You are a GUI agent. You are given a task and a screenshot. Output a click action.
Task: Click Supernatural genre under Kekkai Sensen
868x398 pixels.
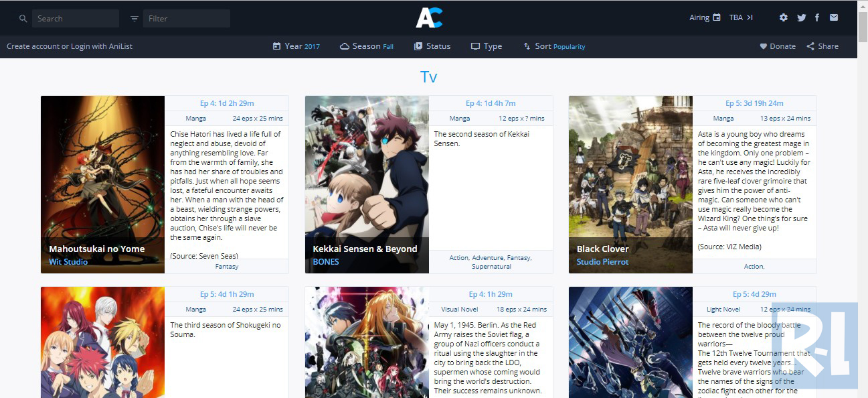point(491,267)
